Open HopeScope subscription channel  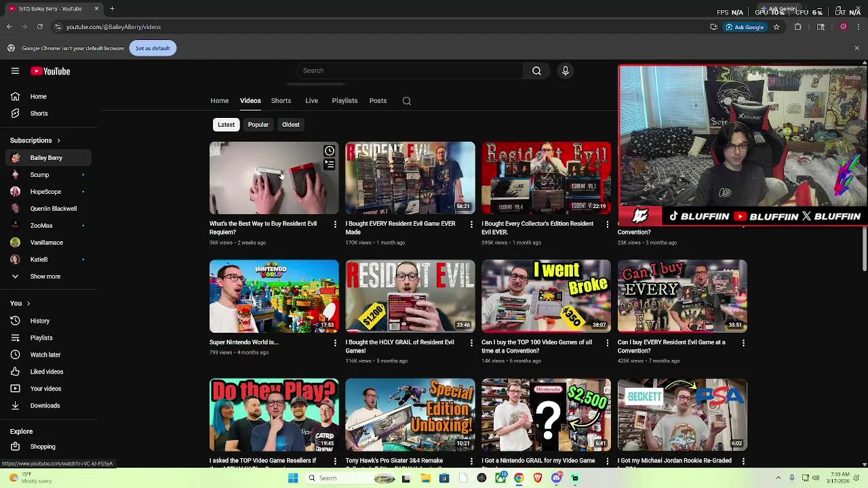tap(47, 192)
